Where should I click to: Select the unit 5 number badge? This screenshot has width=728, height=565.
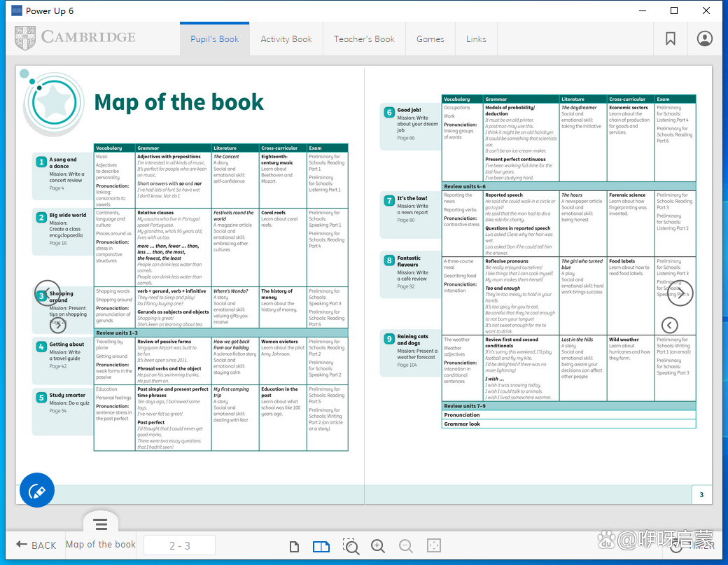[41, 398]
